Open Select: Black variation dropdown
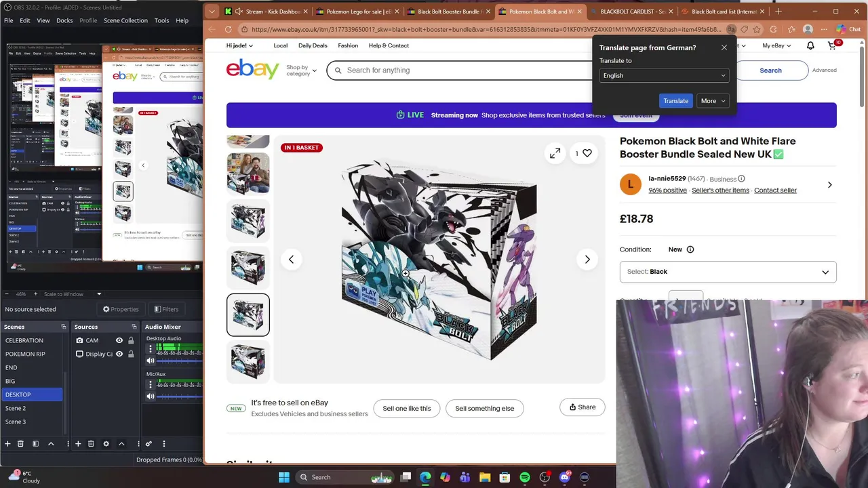868x488 pixels. click(728, 272)
